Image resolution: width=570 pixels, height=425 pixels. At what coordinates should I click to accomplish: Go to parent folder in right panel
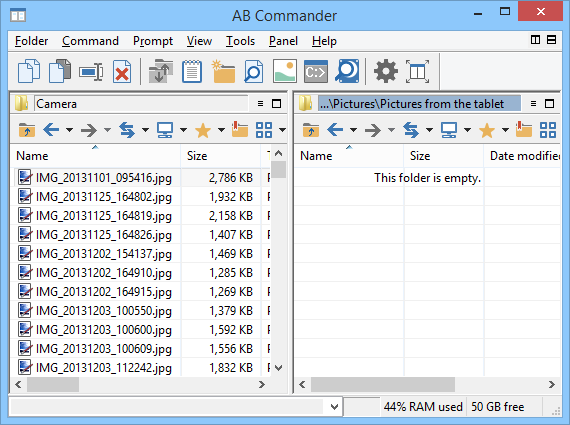(x=310, y=130)
